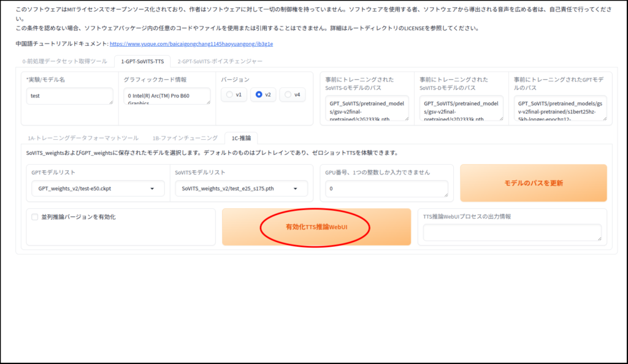Viewport: 628px width, 364px height.
Task: Click the TTS推論WebUIプロセスの出力情報 box
Action: (x=512, y=232)
